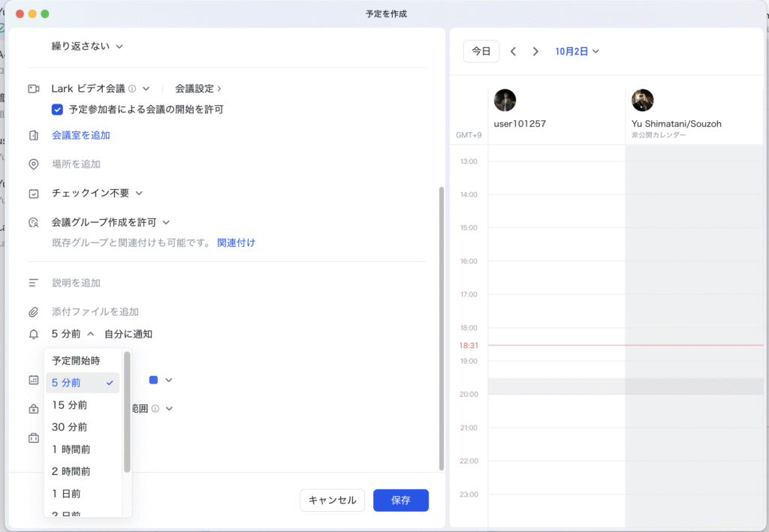Click the 保存 button
Screen dimensions: 769x532
400,500
